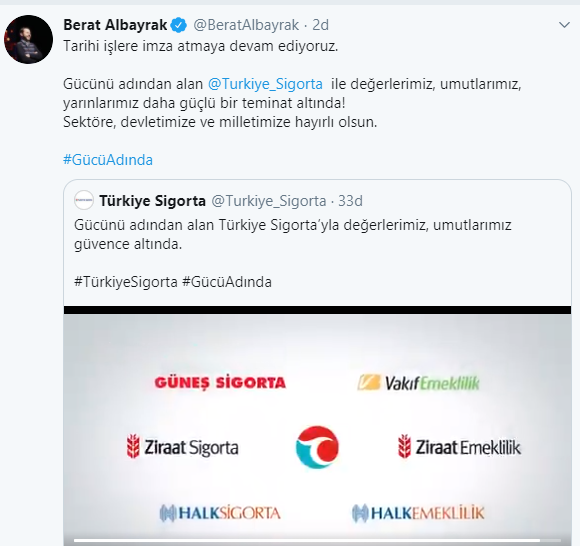Open the @Turkiye_Sigorta mention link
The width and height of the screenshot is (580, 546).
[x=265, y=84]
